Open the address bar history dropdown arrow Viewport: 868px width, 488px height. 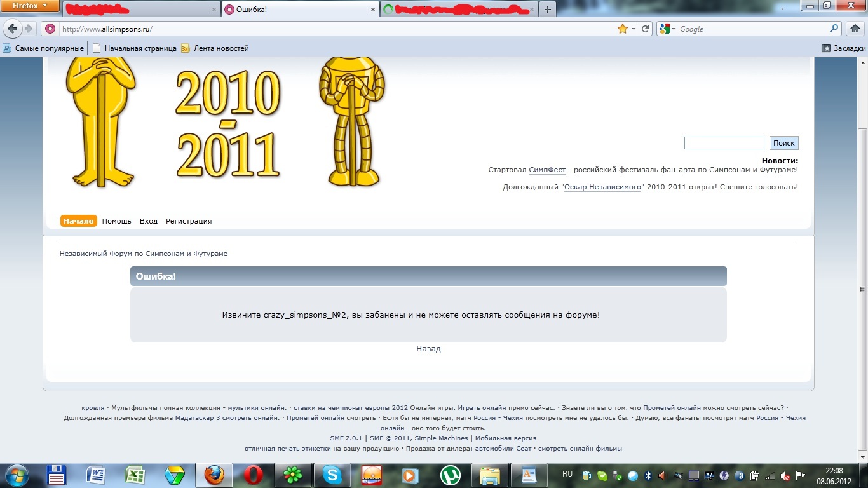tap(634, 29)
